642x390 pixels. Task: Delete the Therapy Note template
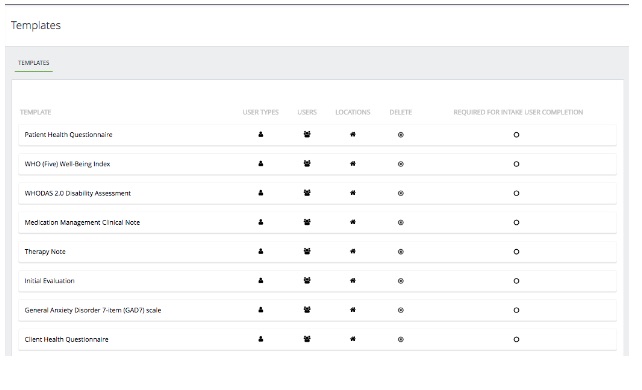pyautogui.click(x=400, y=252)
